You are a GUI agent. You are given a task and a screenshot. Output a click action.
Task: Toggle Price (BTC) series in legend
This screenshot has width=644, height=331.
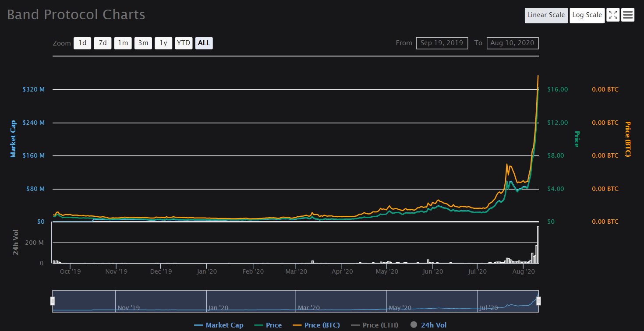tap(316, 325)
